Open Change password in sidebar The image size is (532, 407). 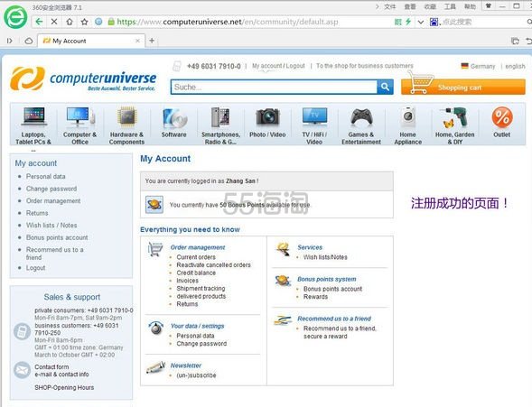pos(51,189)
